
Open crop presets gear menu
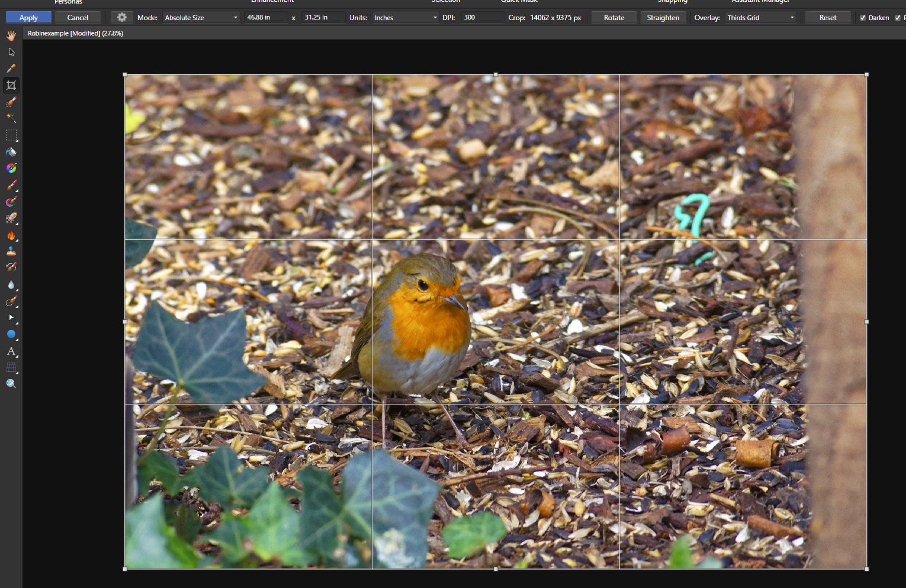coord(121,17)
